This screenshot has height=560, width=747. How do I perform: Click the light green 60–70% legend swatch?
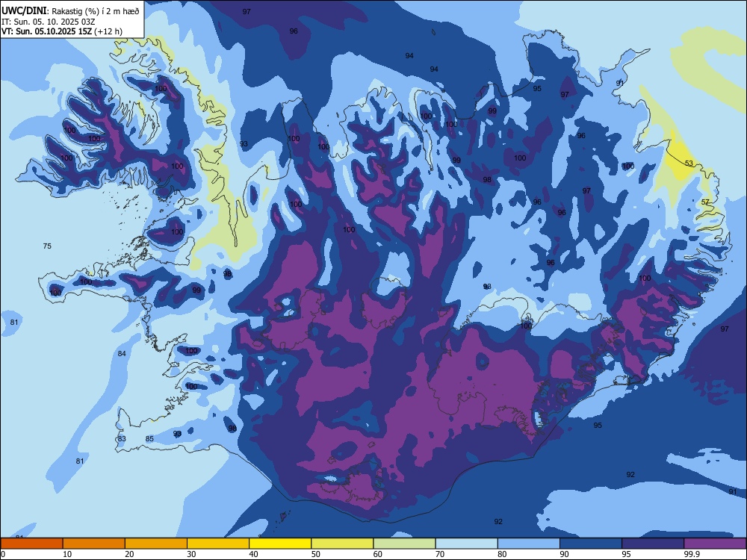point(404,544)
